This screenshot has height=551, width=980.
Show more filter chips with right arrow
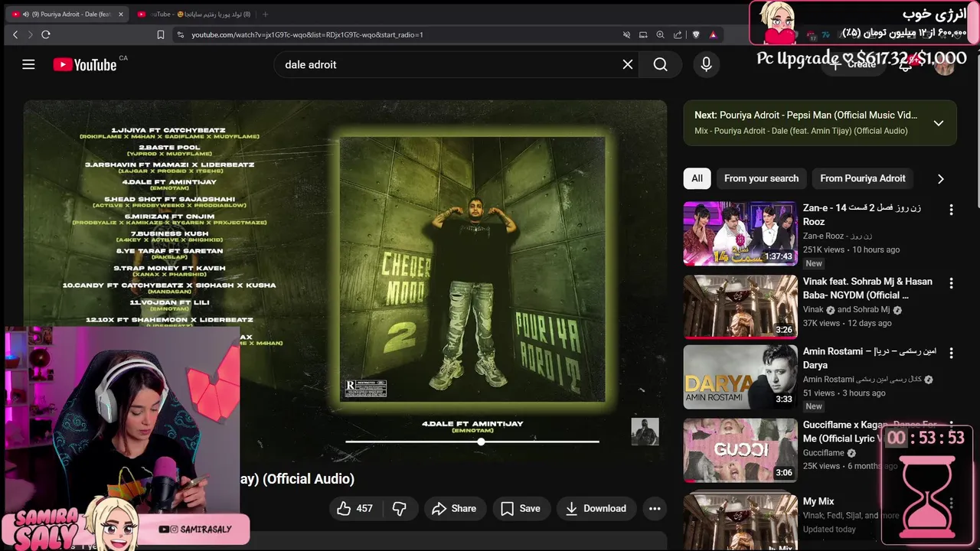click(x=941, y=178)
